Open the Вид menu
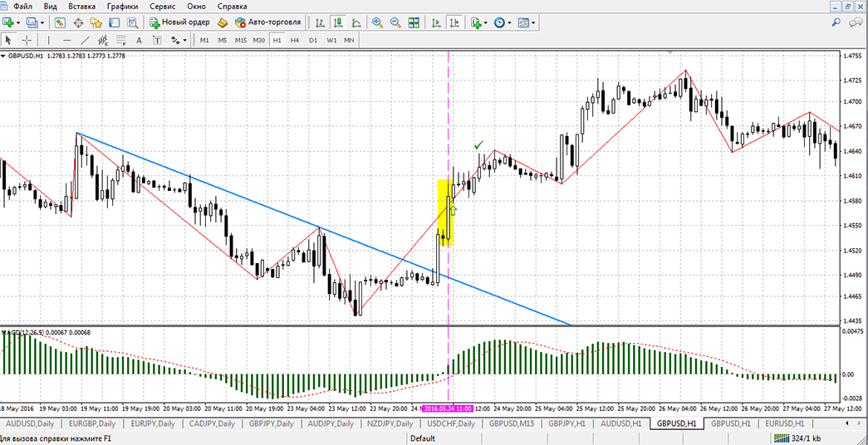Viewport: 868px width, 445px height. click(50, 7)
